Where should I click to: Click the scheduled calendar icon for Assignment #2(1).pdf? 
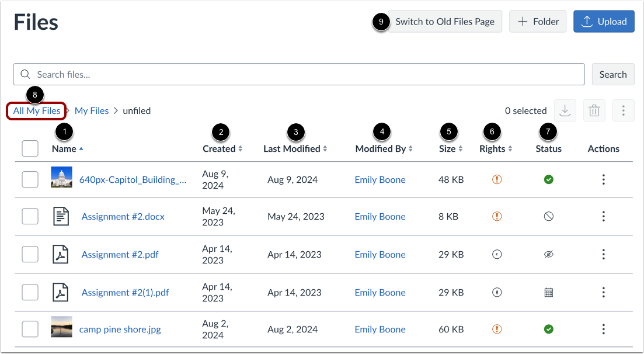[x=548, y=293]
